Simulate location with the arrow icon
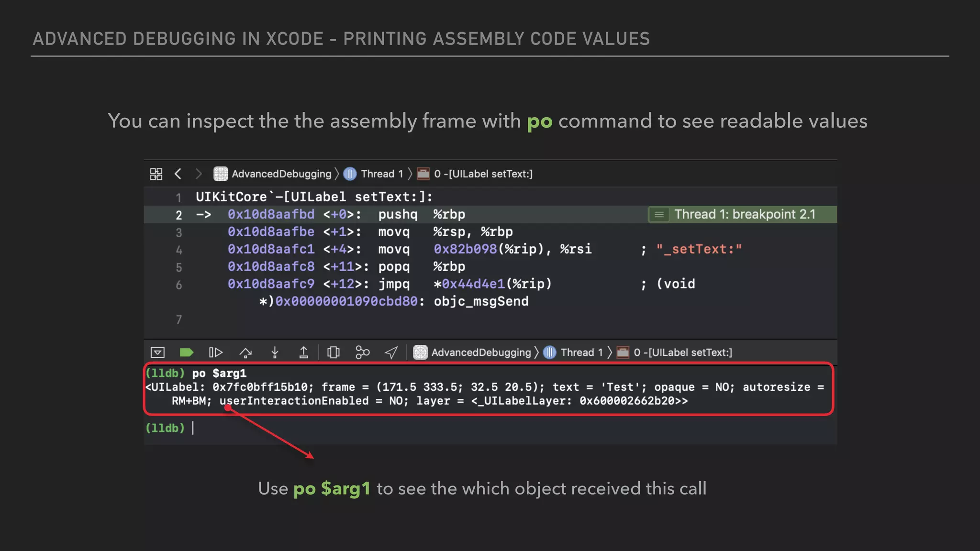This screenshot has height=551, width=980. 391,353
